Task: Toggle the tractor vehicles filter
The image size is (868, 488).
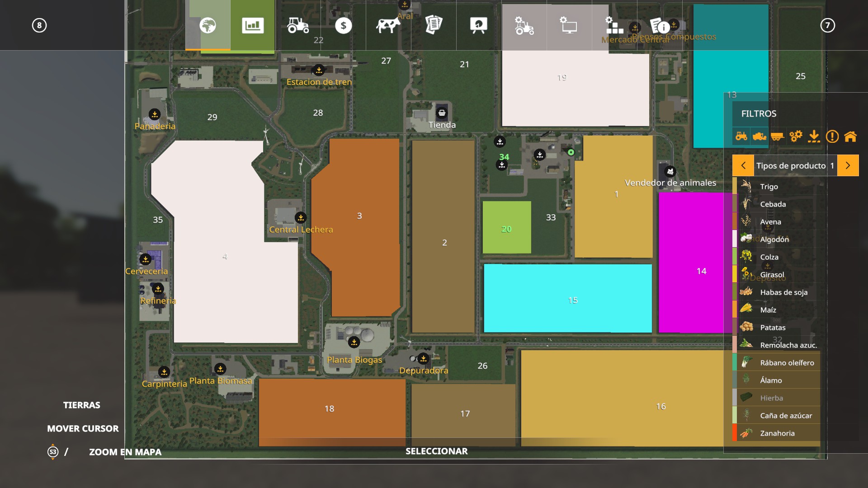Action: click(x=741, y=136)
